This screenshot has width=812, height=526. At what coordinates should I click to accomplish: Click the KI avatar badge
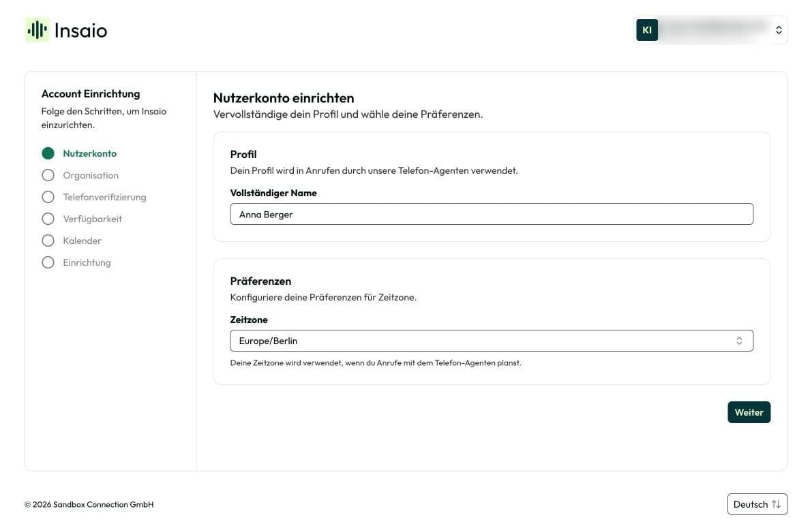pyautogui.click(x=647, y=30)
